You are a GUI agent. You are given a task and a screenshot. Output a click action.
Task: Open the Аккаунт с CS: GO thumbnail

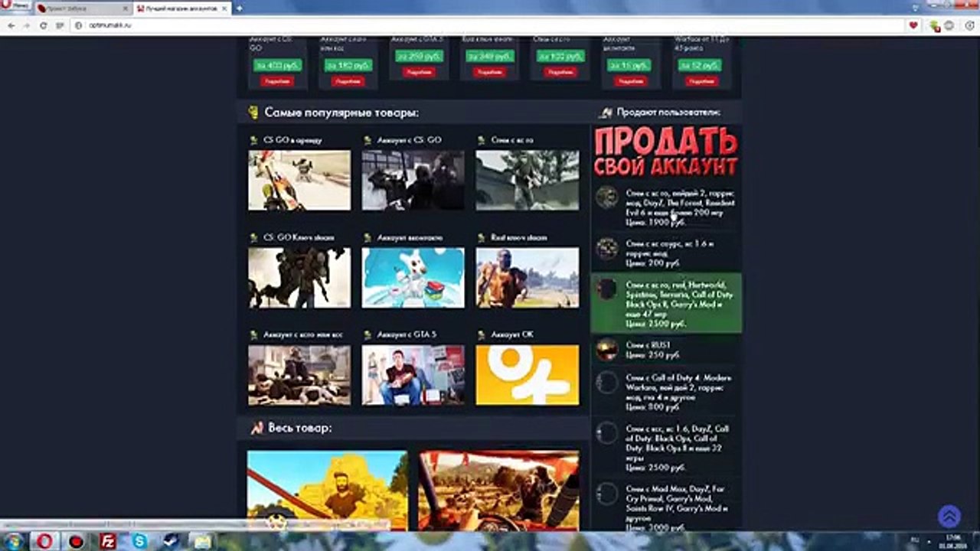(x=413, y=180)
